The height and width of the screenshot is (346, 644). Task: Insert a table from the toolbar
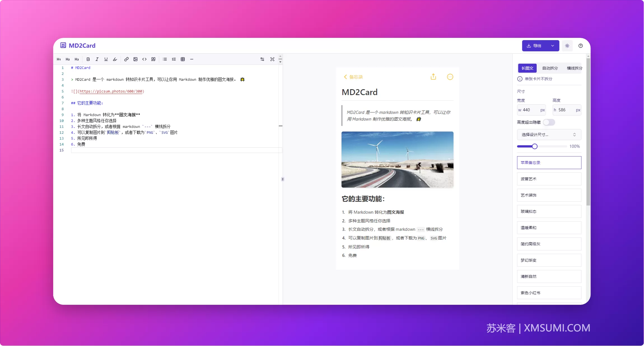coord(183,59)
